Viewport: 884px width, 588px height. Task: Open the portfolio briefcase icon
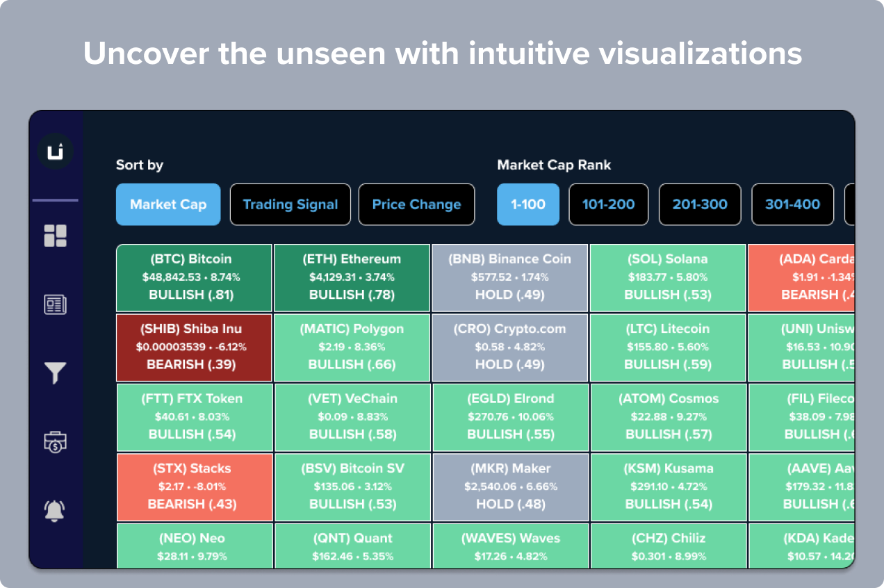pos(55,441)
